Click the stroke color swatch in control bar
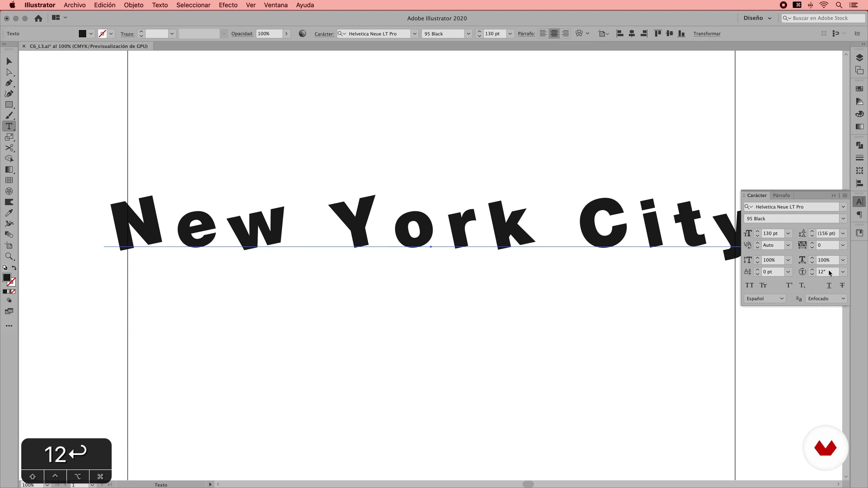The width and height of the screenshot is (868, 488). point(102,33)
